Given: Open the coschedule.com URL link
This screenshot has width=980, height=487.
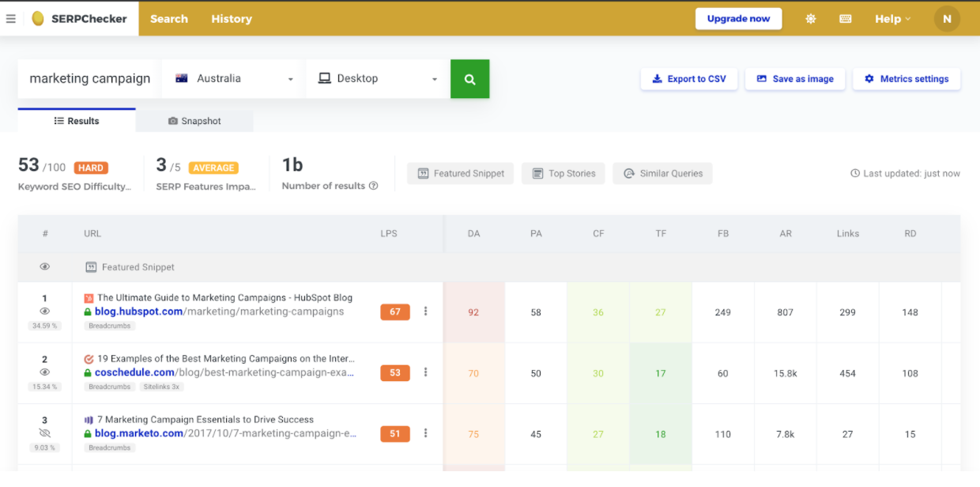Looking at the screenshot, I should click(224, 373).
